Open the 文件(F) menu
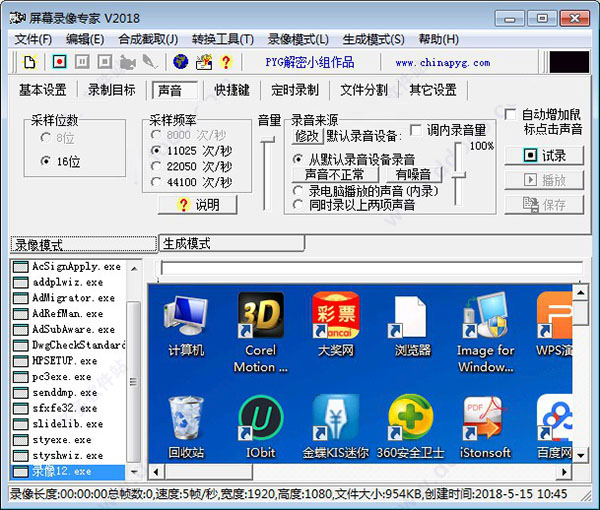The height and width of the screenshot is (510, 600). click(33, 39)
